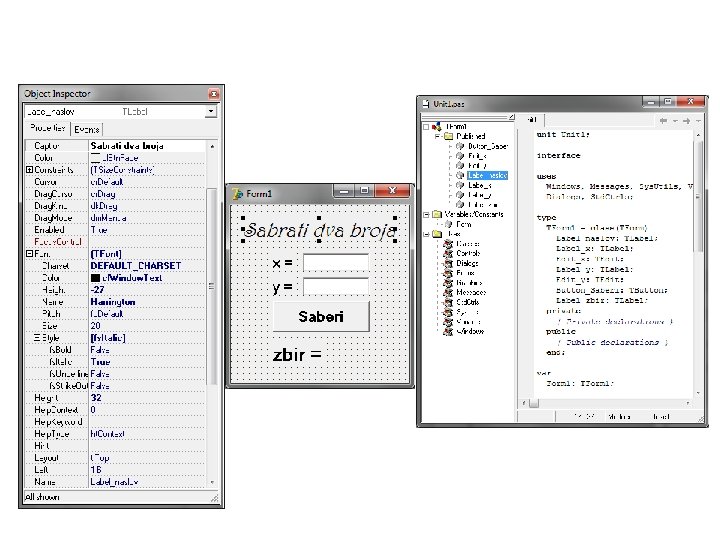The height and width of the screenshot is (540, 720).
Task: Click the fsItalic value True
Action: coord(100,362)
